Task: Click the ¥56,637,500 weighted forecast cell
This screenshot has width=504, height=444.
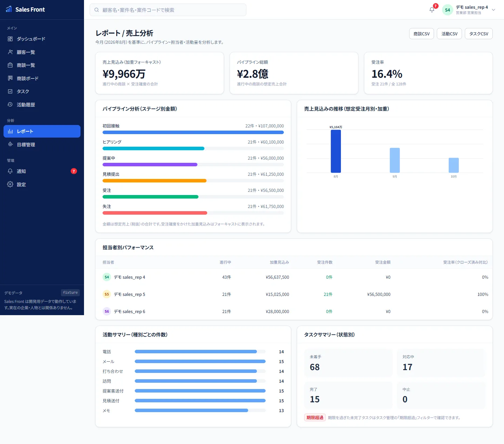Action: click(x=278, y=277)
